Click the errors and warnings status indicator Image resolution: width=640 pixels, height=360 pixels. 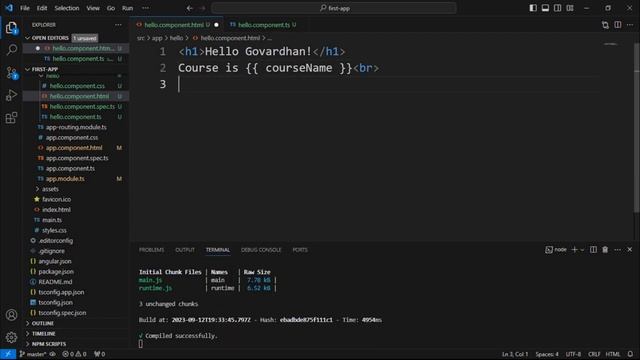click(74, 354)
